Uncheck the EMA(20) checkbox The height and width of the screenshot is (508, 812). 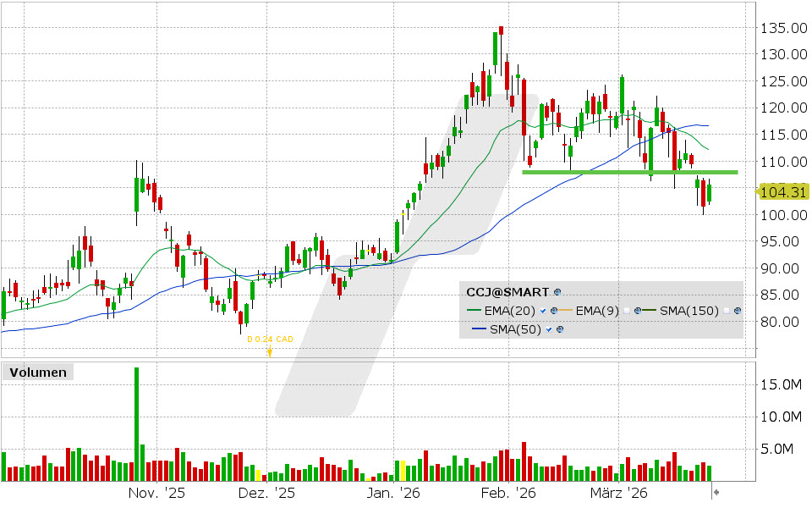pyautogui.click(x=542, y=311)
